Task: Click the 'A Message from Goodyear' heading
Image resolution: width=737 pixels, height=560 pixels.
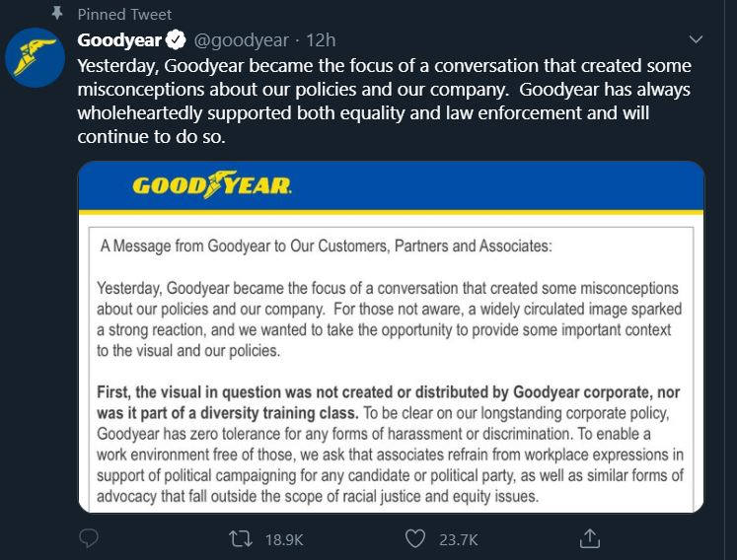Action: [x=326, y=246]
